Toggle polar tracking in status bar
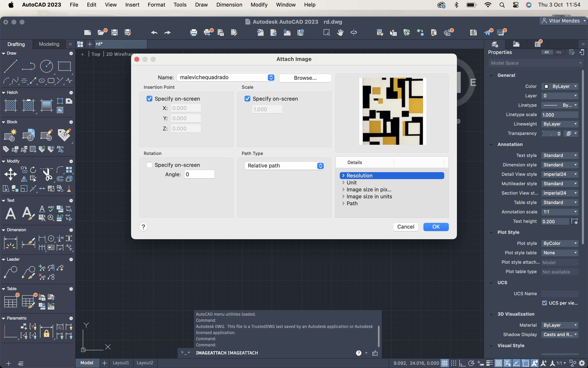 point(471,363)
